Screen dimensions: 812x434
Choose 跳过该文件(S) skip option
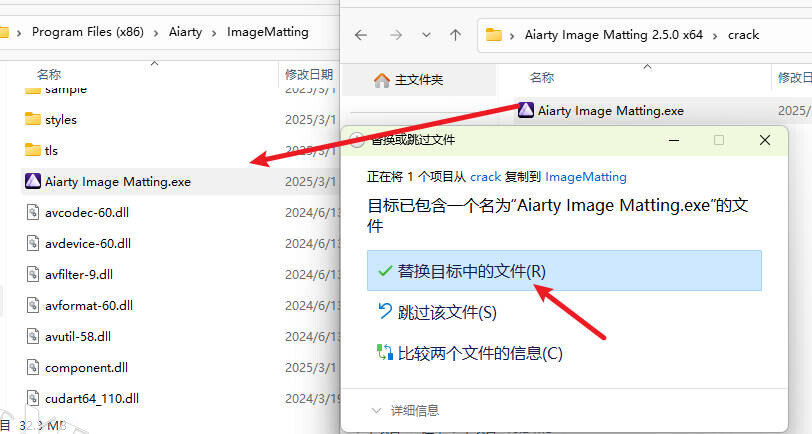point(446,312)
